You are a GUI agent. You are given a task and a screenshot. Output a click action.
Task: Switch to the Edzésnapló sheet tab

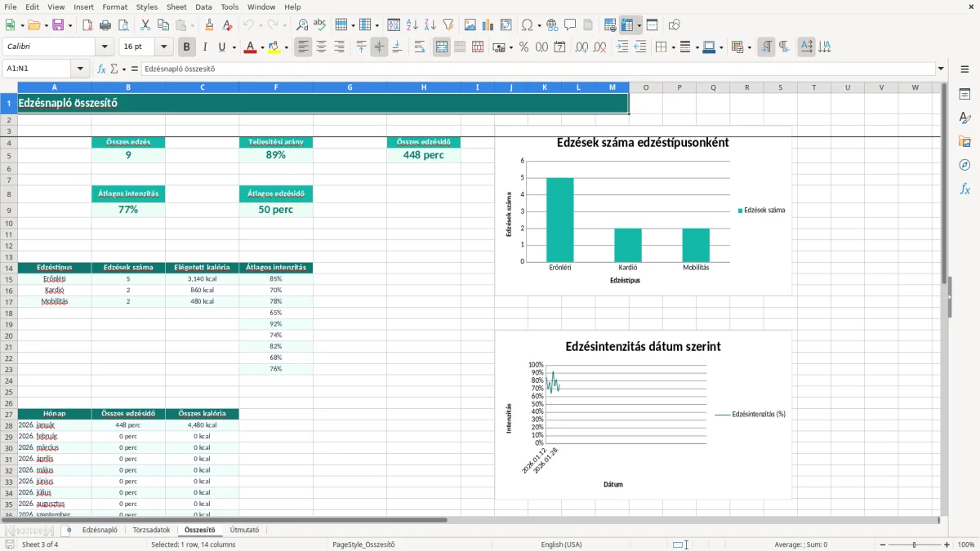[x=100, y=530]
